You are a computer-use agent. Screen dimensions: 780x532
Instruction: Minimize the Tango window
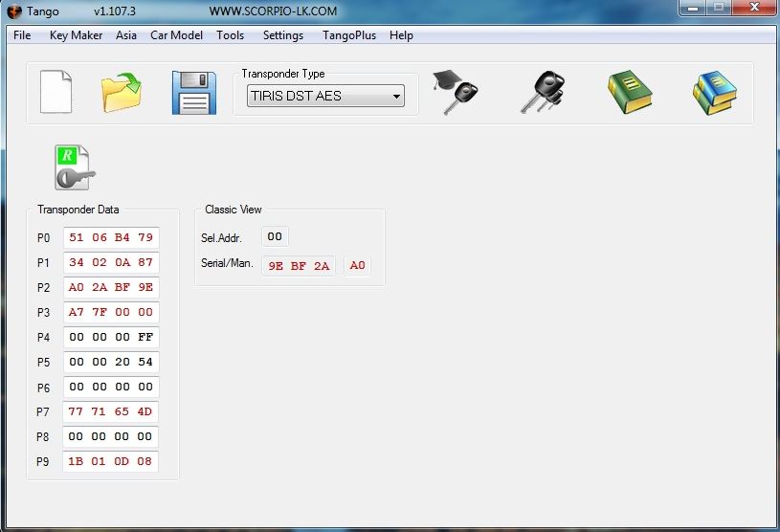pyautogui.click(x=693, y=8)
